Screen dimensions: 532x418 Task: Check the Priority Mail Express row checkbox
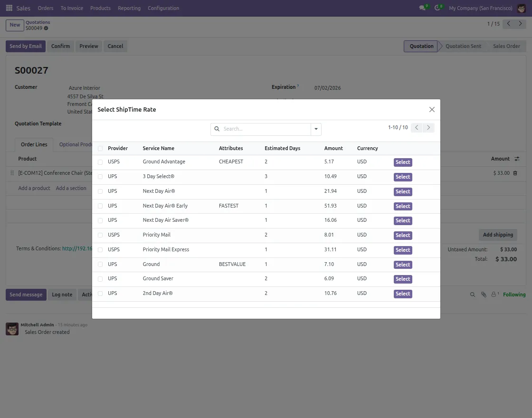click(100, 250)
